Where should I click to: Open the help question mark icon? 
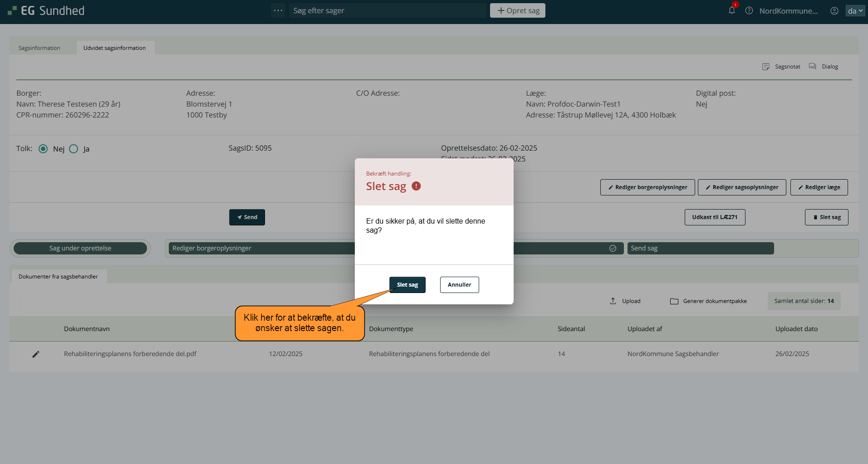[749, 10]
